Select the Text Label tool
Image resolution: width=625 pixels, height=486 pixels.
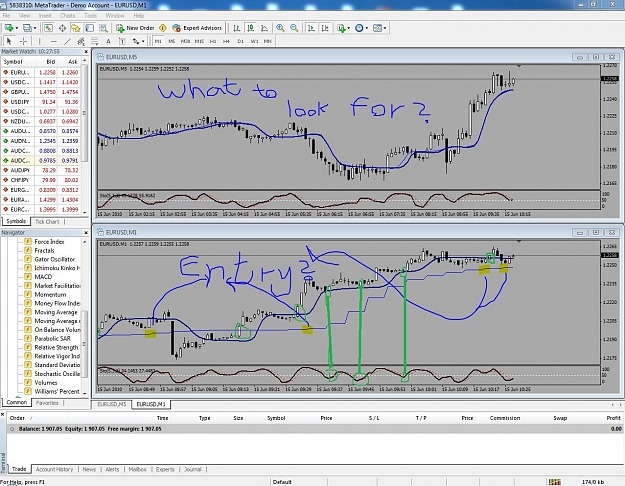pyautogui.click(x=122, y=41)
